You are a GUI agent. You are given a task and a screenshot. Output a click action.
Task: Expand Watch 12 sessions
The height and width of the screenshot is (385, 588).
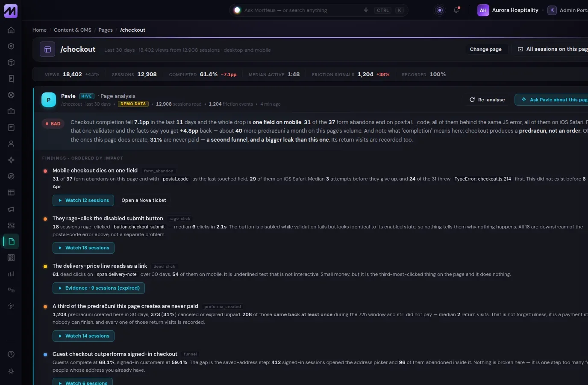click(x=83, y=200)
